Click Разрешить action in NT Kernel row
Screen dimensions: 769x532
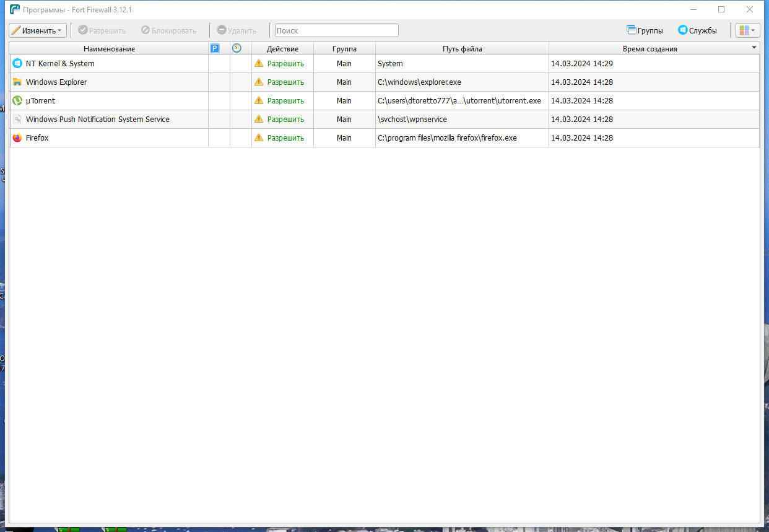(x=285, y=64)
